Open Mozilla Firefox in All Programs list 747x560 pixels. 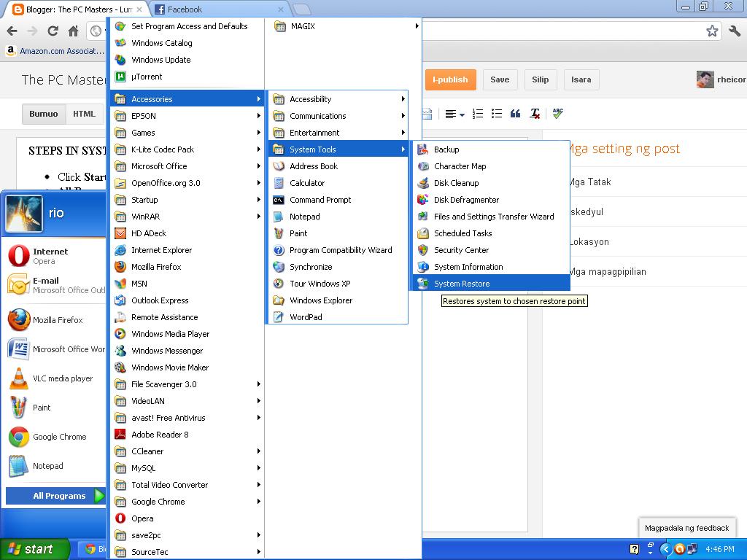click(187, 267)
